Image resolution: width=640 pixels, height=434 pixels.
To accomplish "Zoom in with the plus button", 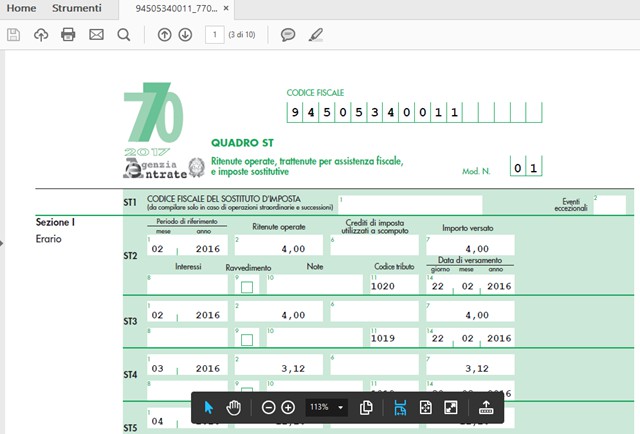I will click(288, 407).
